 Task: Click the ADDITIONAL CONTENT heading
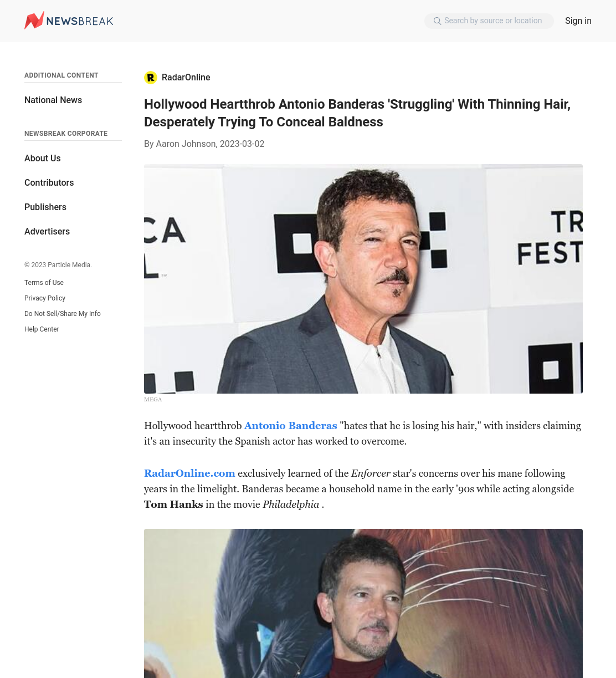pyautogui.click(x=61, y=75)
